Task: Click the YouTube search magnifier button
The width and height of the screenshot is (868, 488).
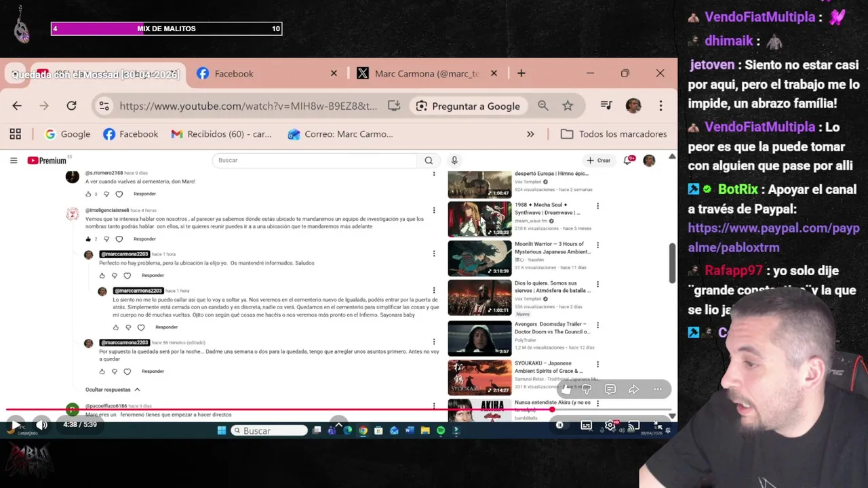Action: click(x=429, y=161)
